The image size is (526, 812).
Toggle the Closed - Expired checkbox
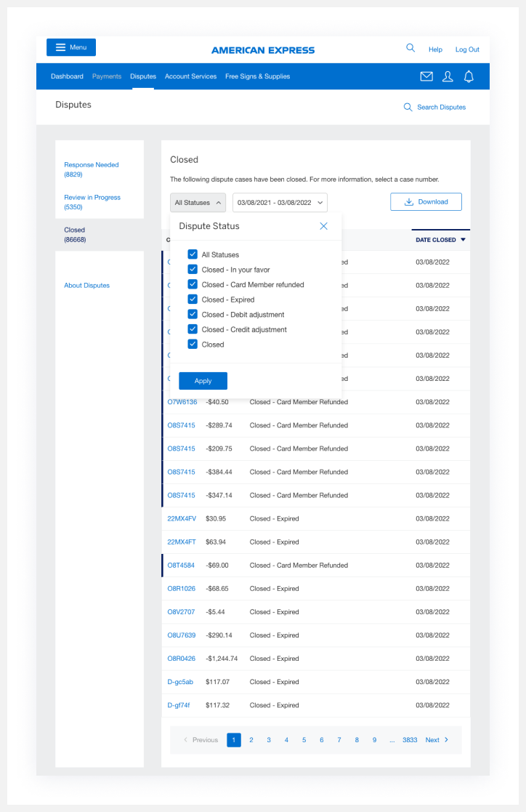coord(193,300)
